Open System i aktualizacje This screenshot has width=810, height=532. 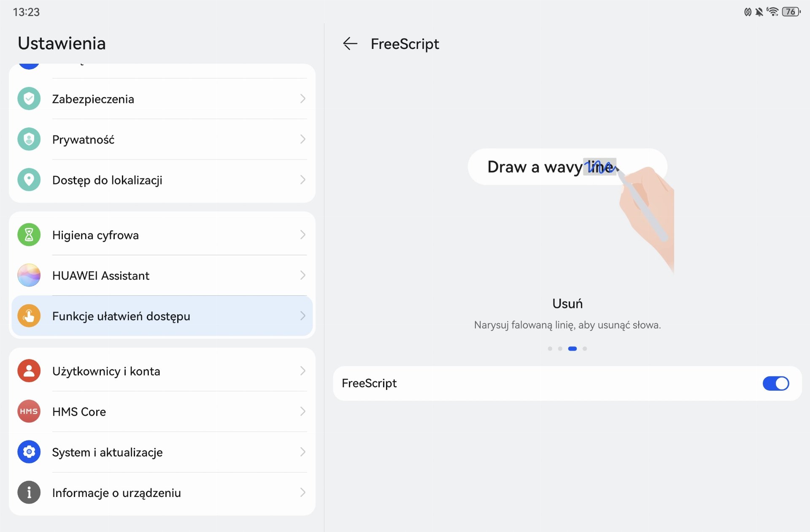click(x=107, y=452)
